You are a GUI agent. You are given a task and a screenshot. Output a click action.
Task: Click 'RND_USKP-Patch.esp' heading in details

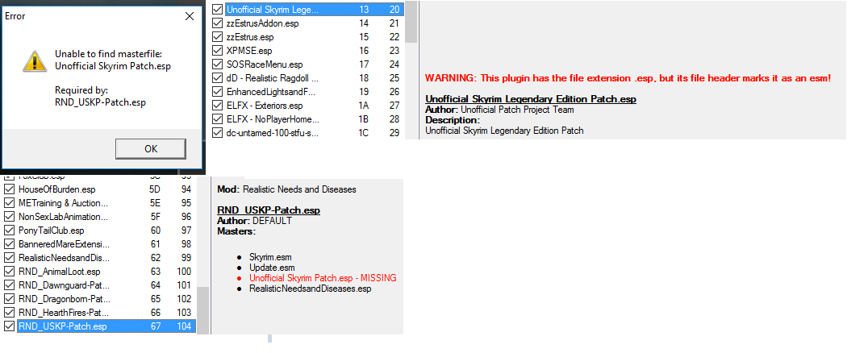point(269,210)
